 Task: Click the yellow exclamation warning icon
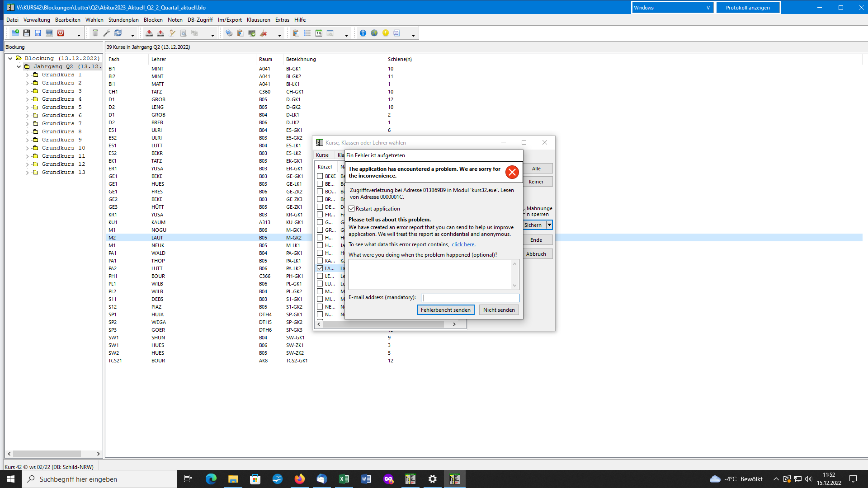tap(386, 33)
